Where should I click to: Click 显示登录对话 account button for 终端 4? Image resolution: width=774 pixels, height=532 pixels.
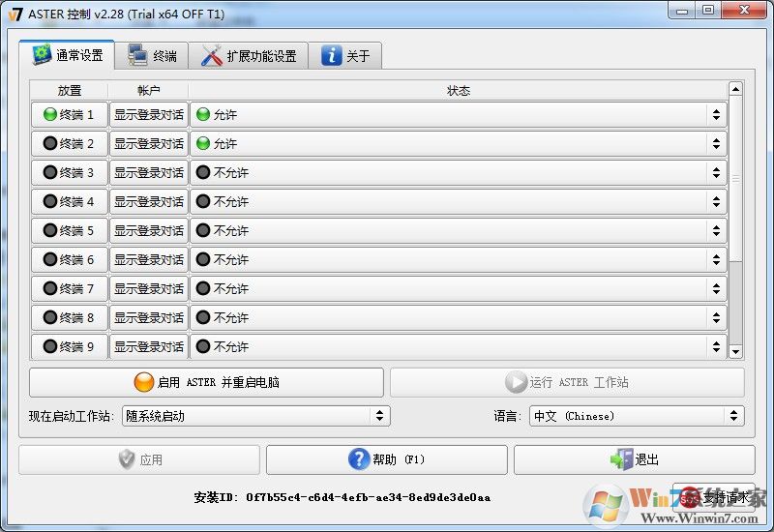[149, 201]
